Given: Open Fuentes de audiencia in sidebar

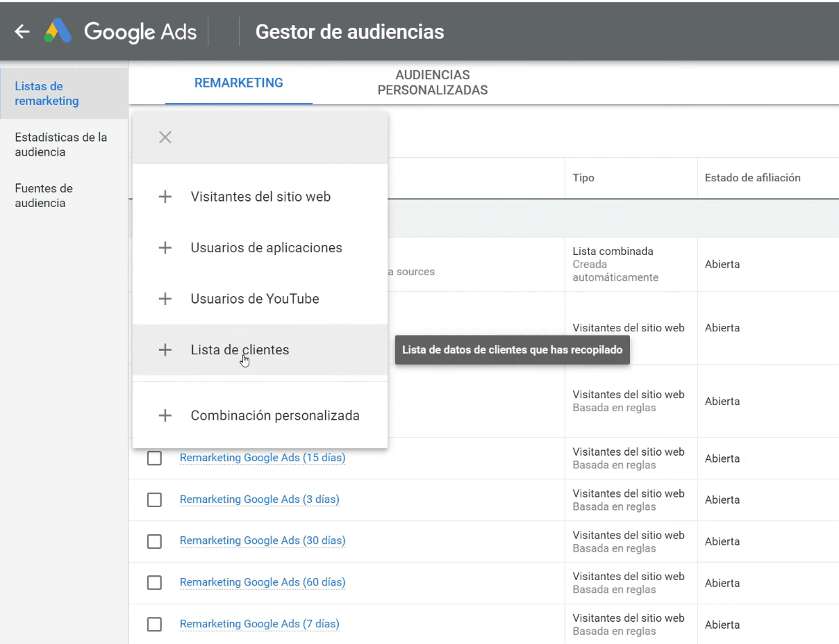Looking at the screenshot, I should pos(64,195).
